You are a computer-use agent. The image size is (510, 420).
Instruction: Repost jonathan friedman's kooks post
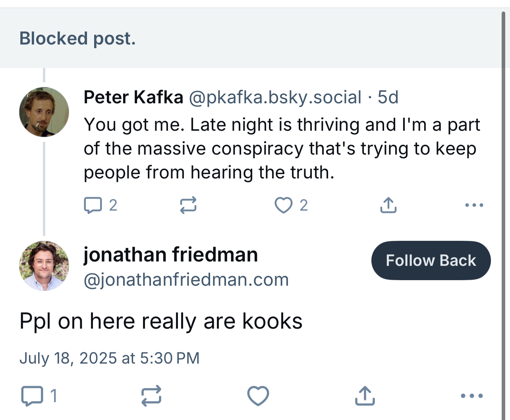click(151, 396)
